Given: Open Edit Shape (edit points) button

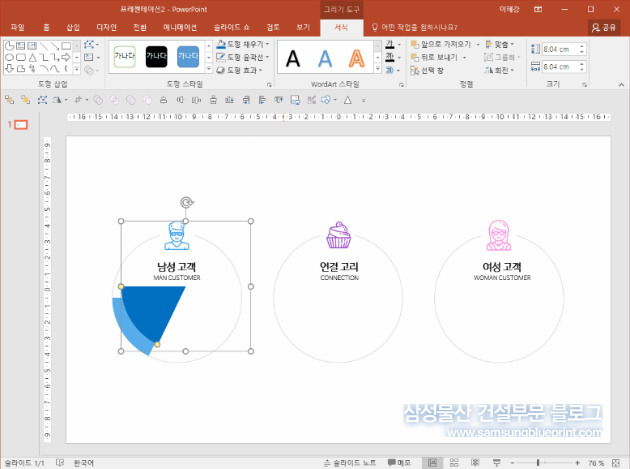Looking at the screenshot, I should (x=89, y=45).
